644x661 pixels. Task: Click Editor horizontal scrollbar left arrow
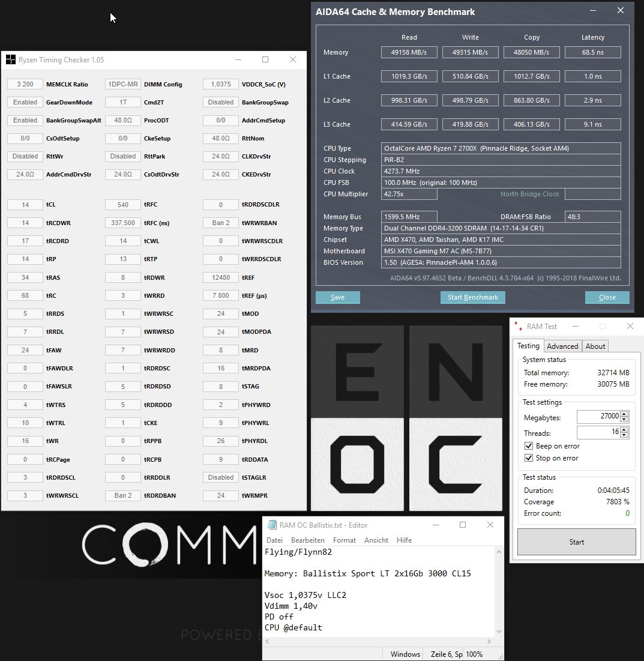click(267, 642)
